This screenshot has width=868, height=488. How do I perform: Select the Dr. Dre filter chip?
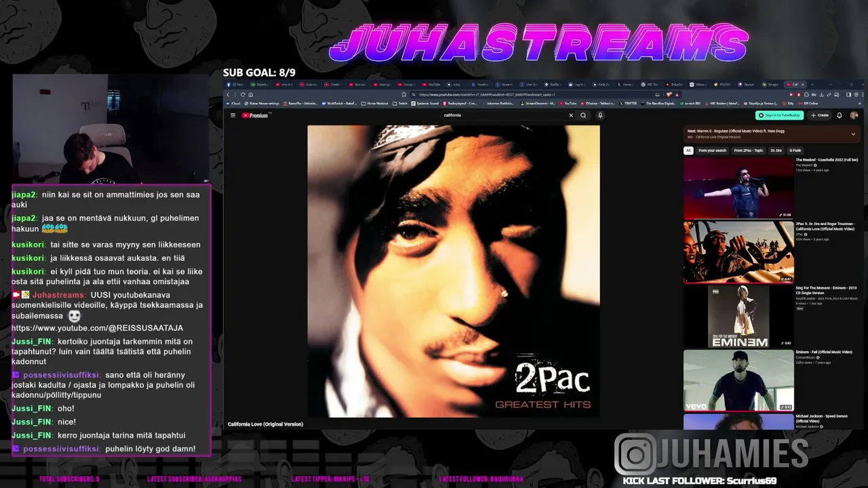(x=776, y=150)
